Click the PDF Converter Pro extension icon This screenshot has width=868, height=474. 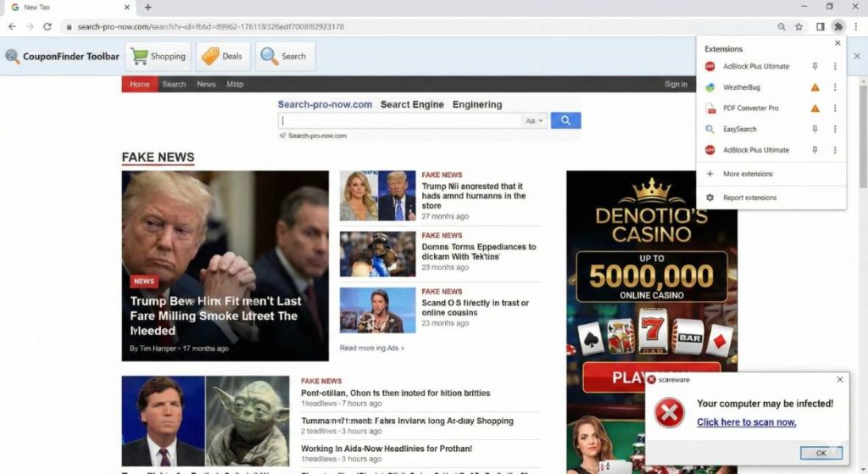point(710,109)
